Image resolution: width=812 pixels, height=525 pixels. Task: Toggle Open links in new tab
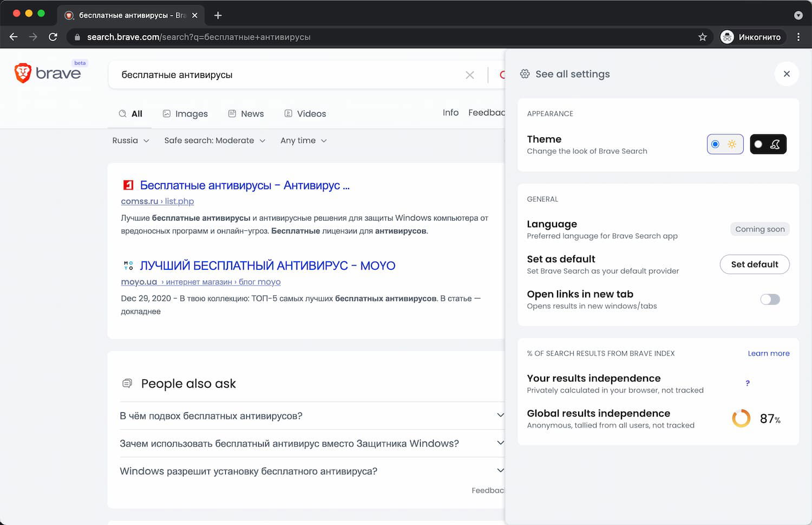[x=770, y=300]
